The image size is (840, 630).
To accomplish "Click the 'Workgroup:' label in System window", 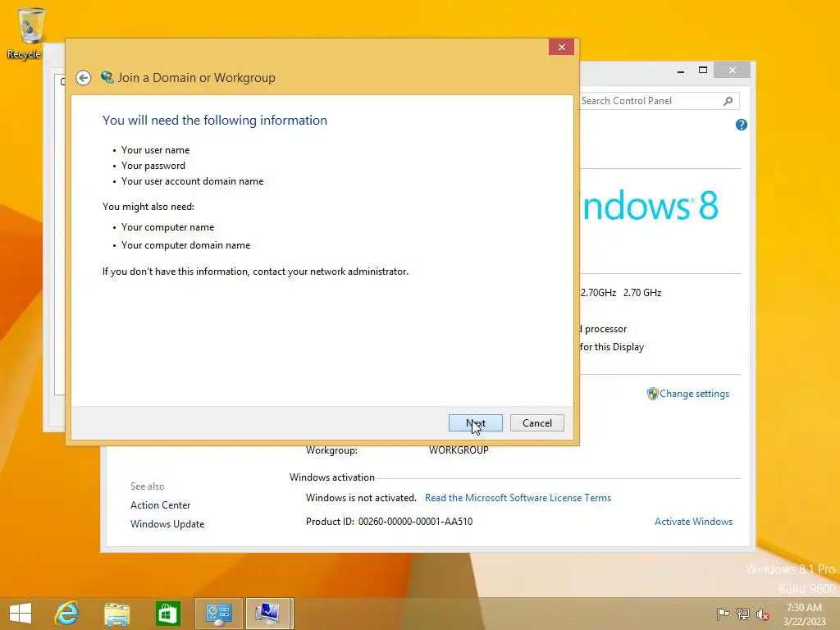I will pyautogui.click(x=331, y=450).
